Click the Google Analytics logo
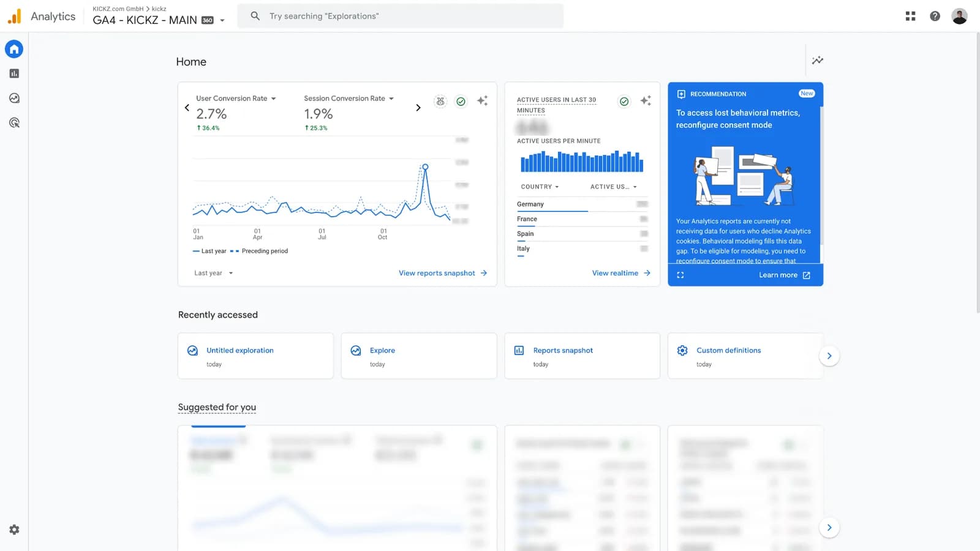The height and width of the screenshot is (551, 980). pos(14,16)
